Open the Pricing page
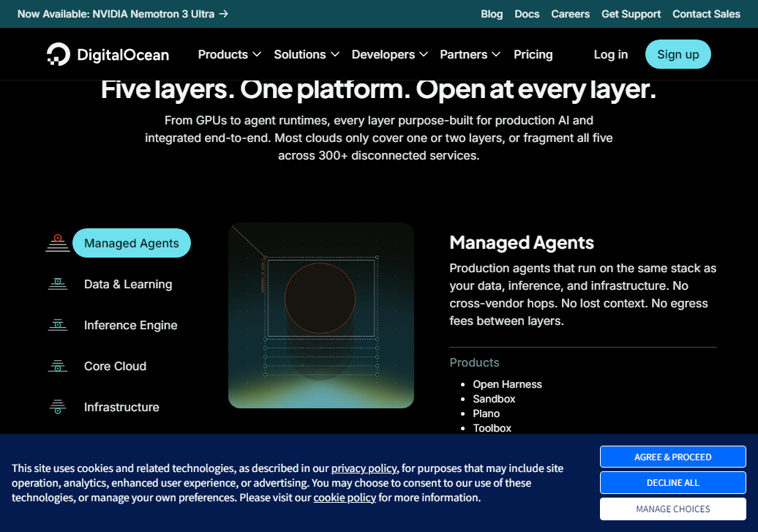This screenshot has height=532, width=758. [533, 55]
